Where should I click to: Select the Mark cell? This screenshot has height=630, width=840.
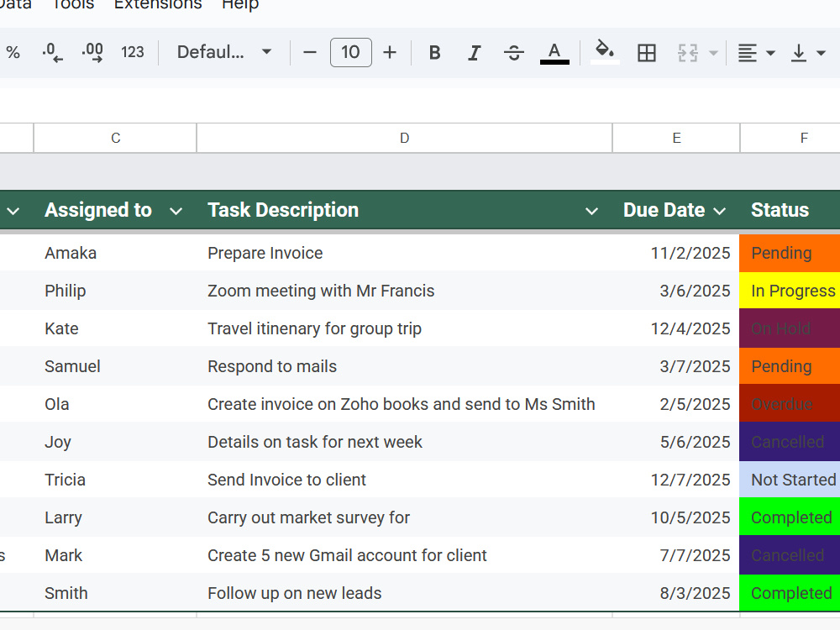(x=115, y=555)
